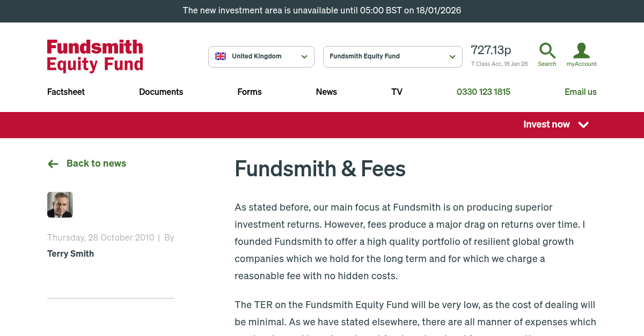Select the United Kingdom flag icon

coord(221,56)
